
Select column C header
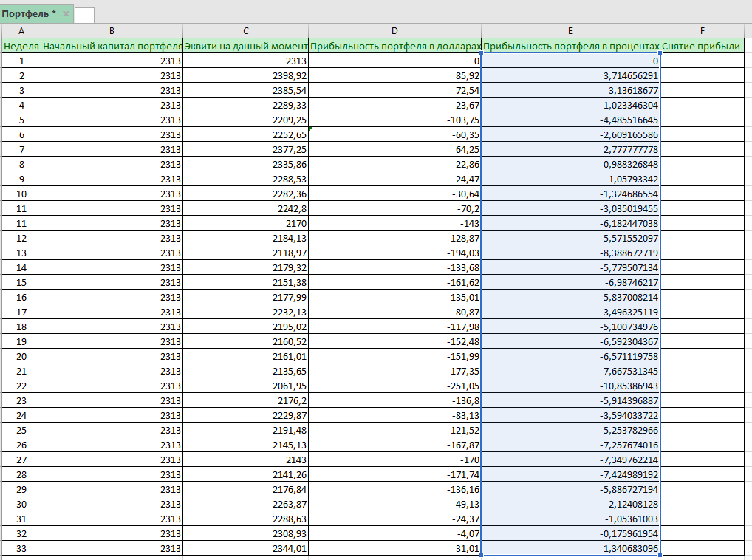tap(245, 30)
